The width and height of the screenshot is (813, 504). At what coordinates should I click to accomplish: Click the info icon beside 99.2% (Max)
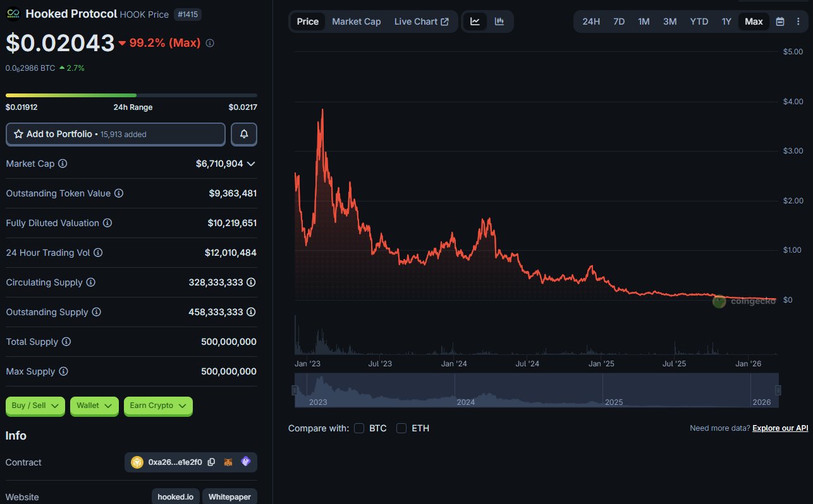[x=210, y=43]
